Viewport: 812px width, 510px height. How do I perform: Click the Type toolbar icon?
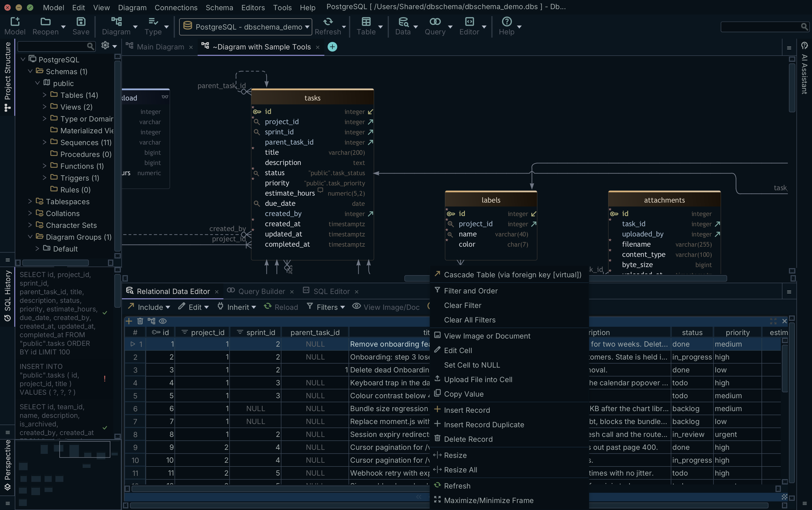coord(153,22)
